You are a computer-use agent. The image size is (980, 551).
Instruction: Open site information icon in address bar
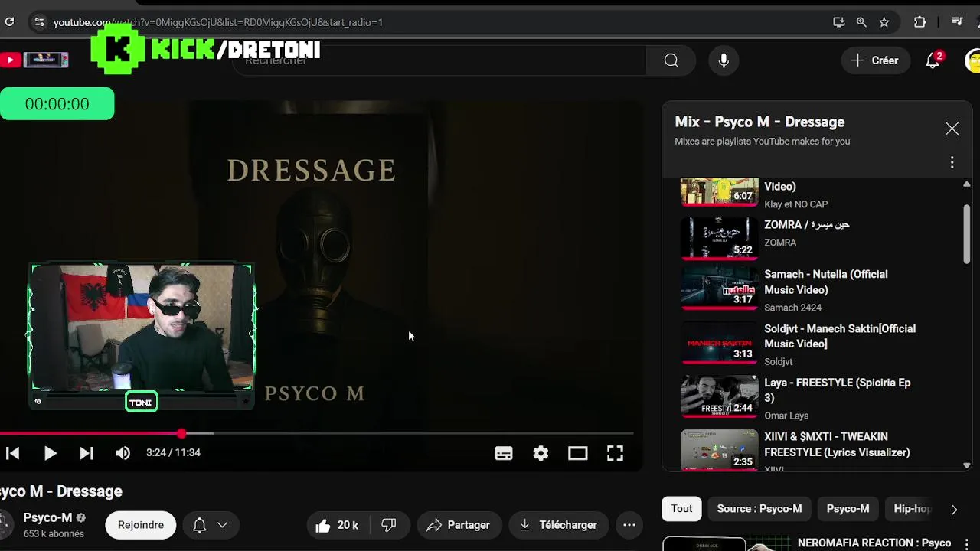tap(39, 22)
